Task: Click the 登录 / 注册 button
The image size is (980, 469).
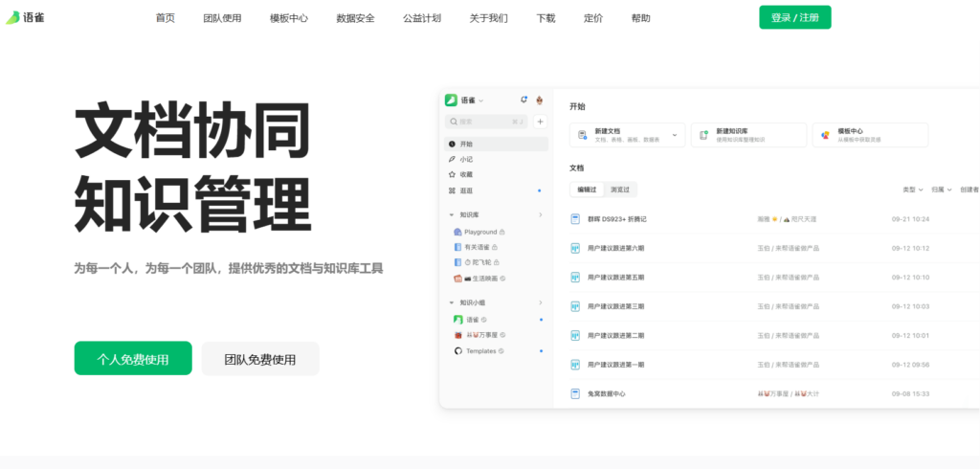Action: pyautogui.click(x=795, y=17)
